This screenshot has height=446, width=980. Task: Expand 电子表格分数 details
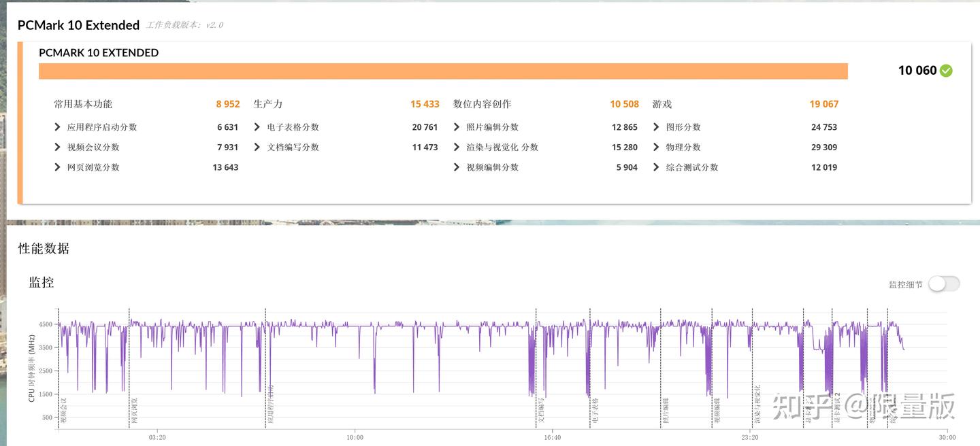(x=257, y=127)
